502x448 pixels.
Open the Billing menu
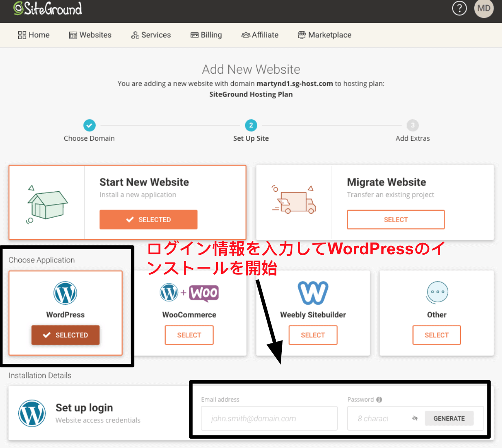[206, 35]
